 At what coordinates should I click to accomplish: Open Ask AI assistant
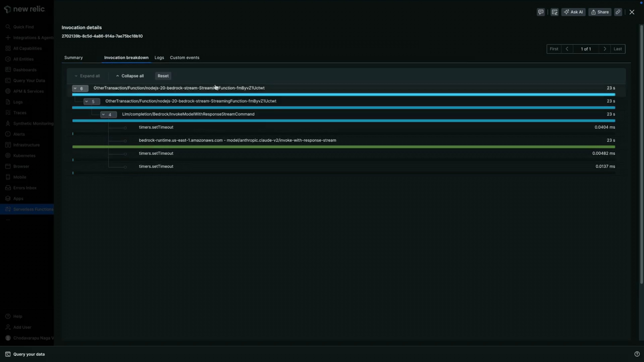(x=573, y=12)
